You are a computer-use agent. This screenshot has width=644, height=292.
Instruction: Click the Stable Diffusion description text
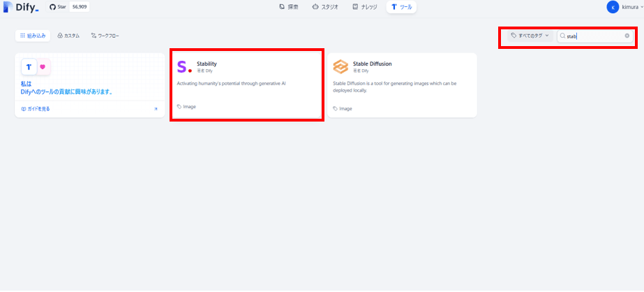pos(395,87)
